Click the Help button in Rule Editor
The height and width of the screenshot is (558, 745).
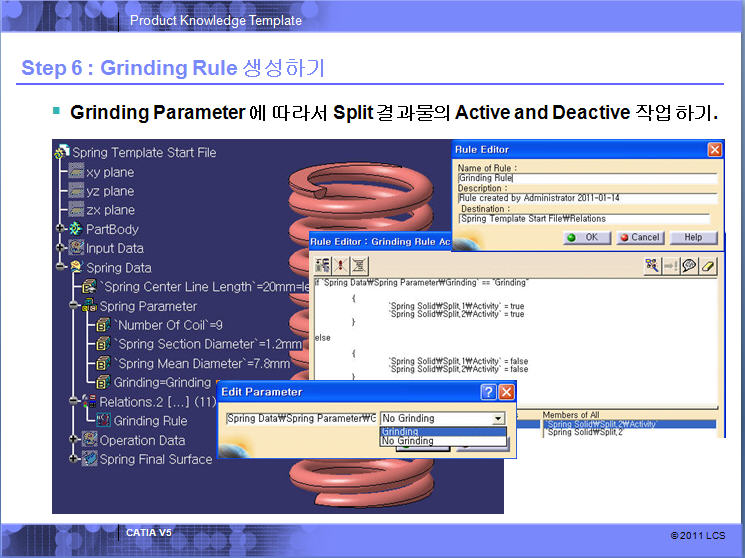693,238
